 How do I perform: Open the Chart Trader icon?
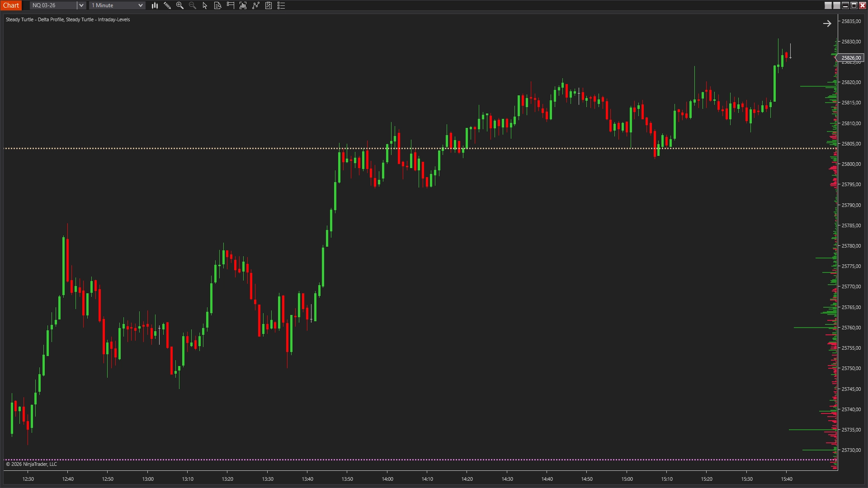click(x=231, y=5)
